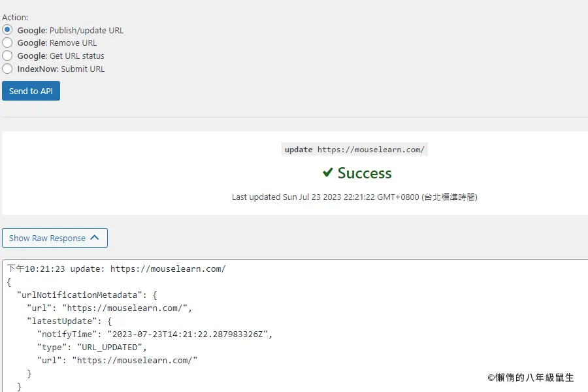Click the raw response line '下午10:21:23 update'
The image size is (588, 392).
pyautogui.click(x=116, y=269)
